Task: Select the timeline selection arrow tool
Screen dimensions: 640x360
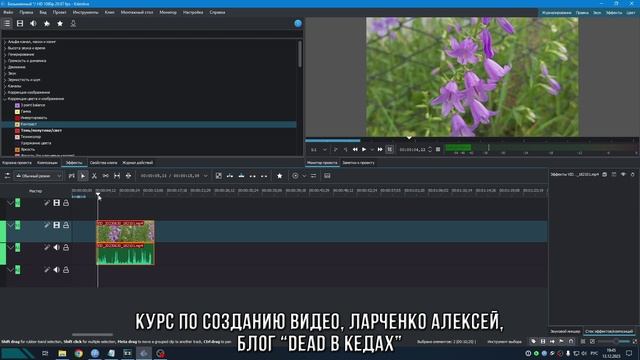Action: [x=83, y=176]
